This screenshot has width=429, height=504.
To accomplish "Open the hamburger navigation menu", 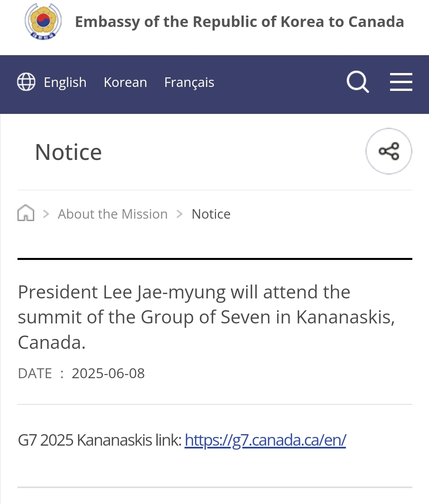I will [401, 82].
